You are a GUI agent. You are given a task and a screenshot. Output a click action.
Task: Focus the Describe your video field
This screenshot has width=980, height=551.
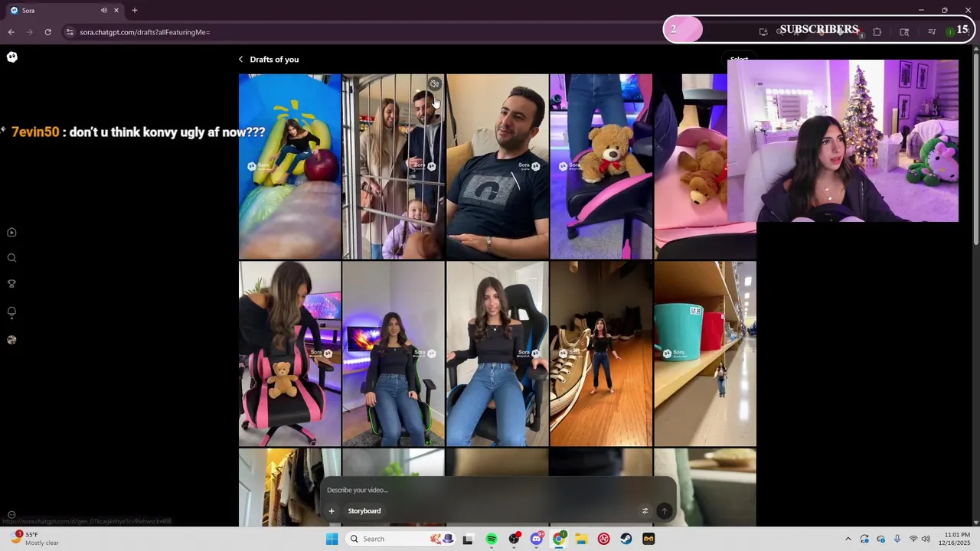498,490
